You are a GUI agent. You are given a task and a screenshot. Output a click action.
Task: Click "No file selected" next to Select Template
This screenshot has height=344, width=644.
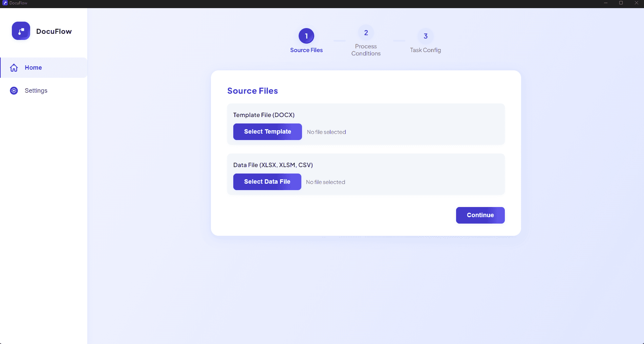(x=326, y=132)
